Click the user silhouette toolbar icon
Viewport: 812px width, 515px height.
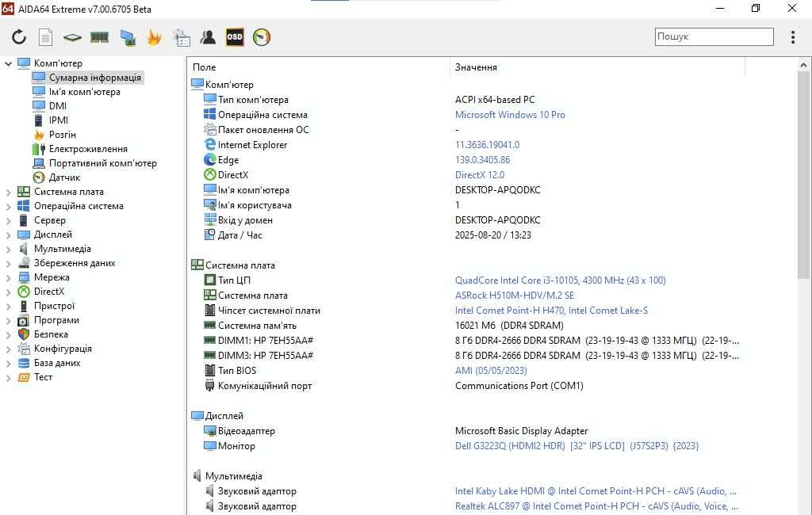209,36
